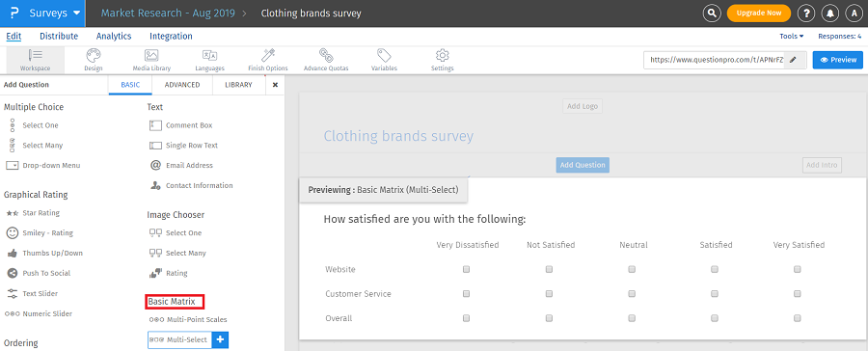Add a Numeric Slider question

[x=39, y=313]
